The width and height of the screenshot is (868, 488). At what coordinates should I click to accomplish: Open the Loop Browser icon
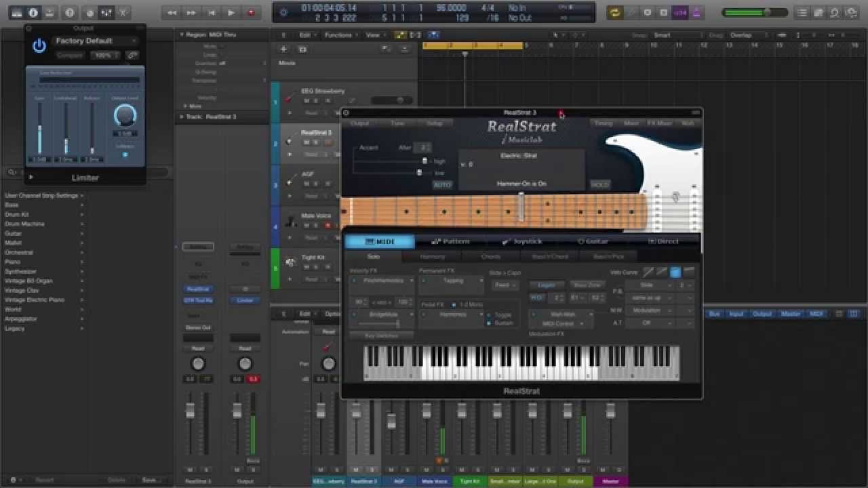point(835,12)
